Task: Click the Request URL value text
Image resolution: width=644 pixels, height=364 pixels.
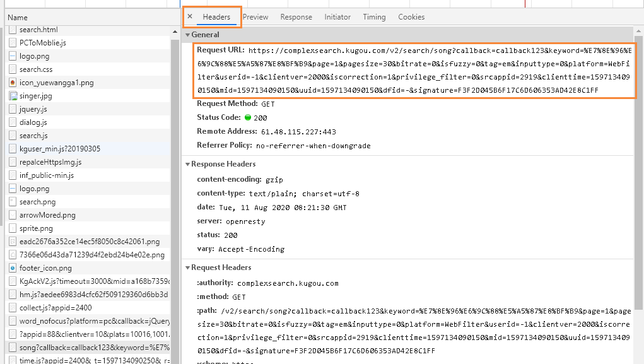Action: tap(414, 70)
